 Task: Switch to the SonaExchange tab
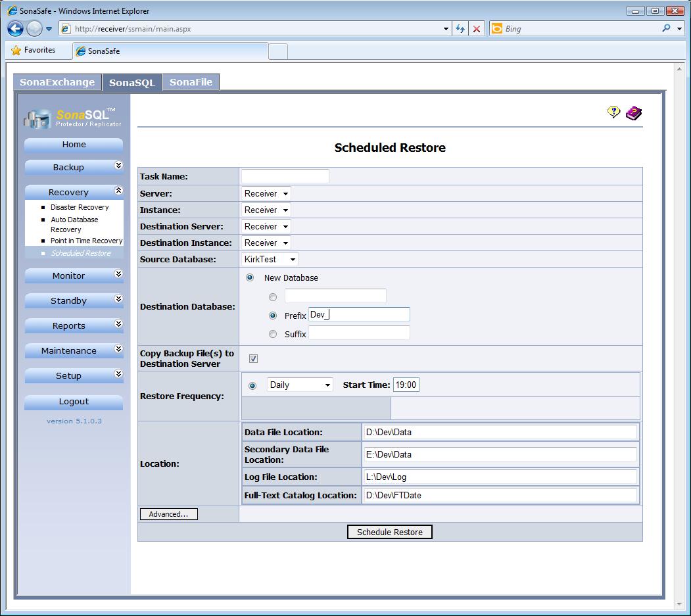(57, 82)
